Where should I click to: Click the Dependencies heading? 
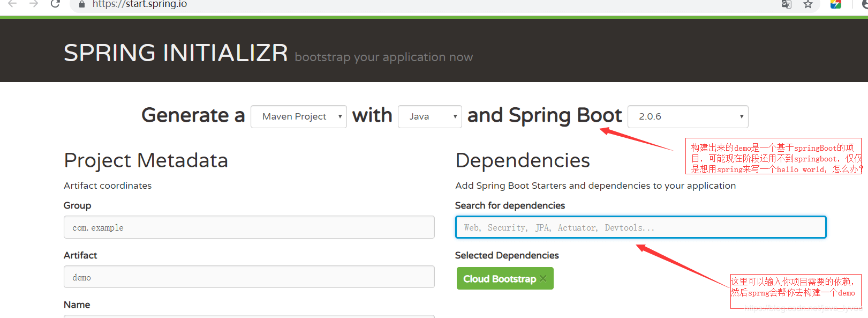pos(523,160)
